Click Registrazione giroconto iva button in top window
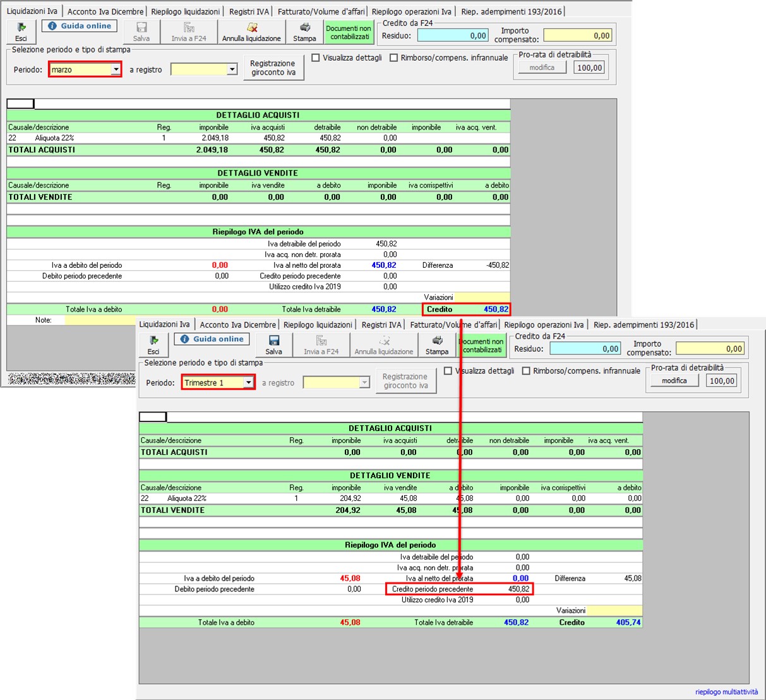This screenshot has width=766, height=700. [x=273, y=68]
